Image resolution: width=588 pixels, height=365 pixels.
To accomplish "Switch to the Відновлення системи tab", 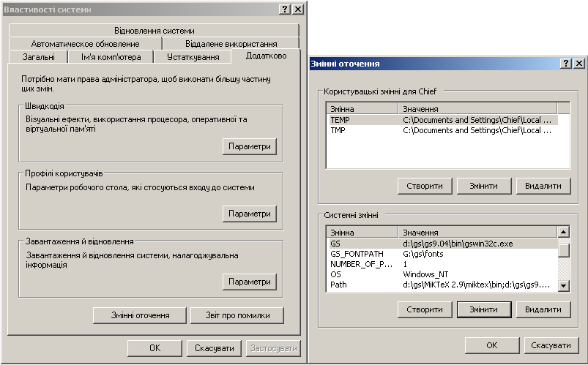I will [x=155, y=31].
